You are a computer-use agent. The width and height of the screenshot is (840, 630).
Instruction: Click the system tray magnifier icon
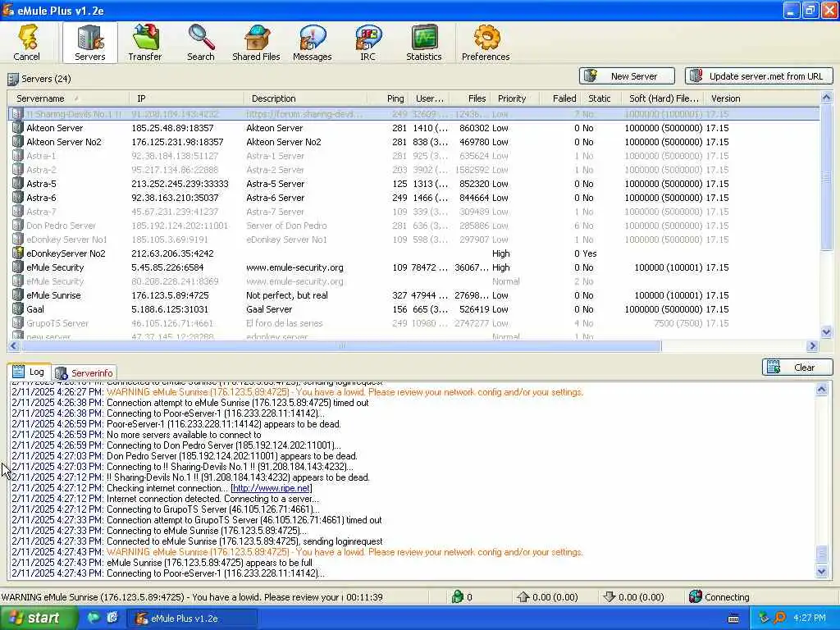[779, 619]
